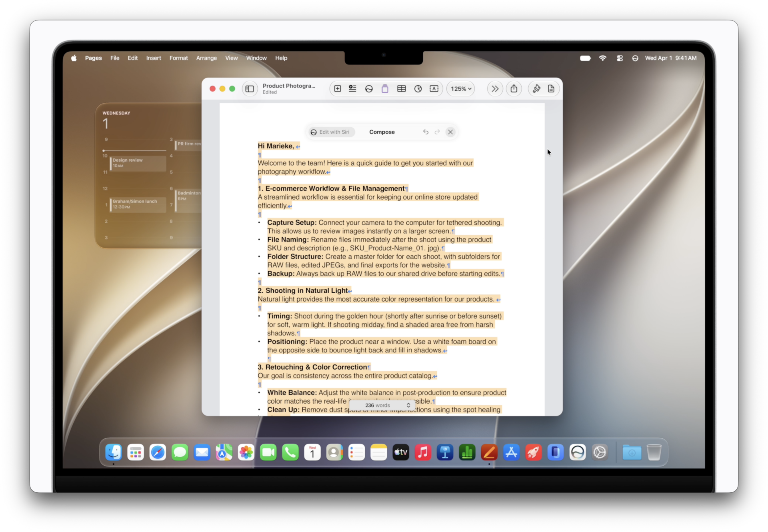Image resolution: width=768 pixels, height=532 pixels.
Task: Open Numbers in the Dock
Action: pos(467,452)
